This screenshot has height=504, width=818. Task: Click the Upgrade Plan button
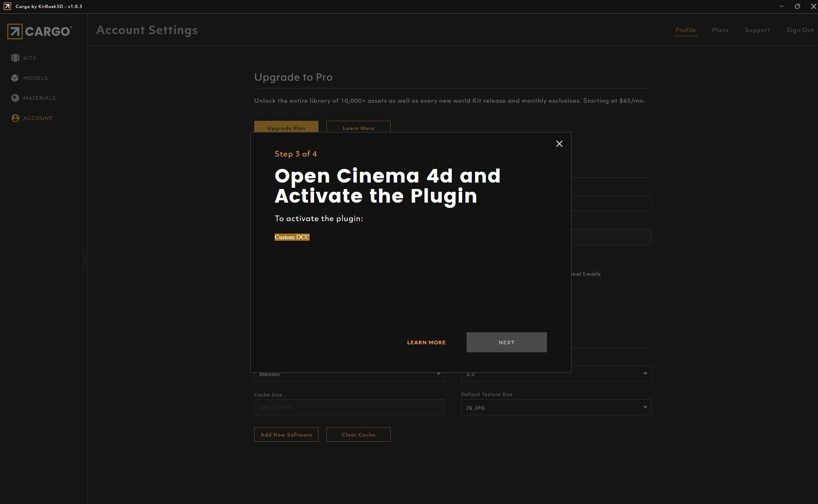click(286, 127)
